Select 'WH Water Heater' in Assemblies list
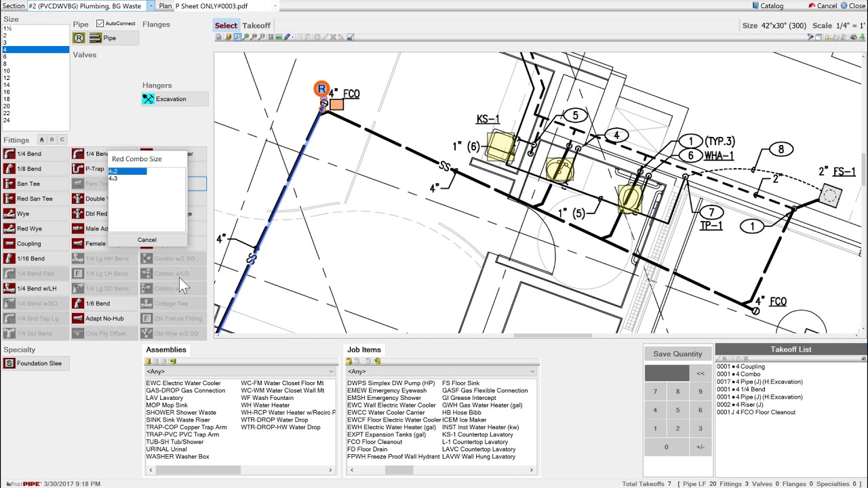 tap(265, 405)
